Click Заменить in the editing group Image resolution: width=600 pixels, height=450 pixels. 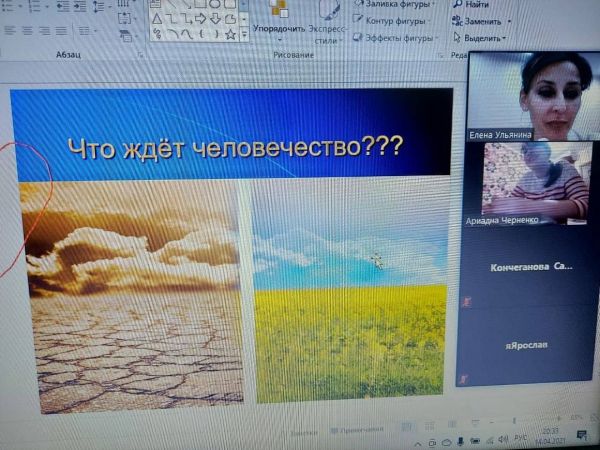[x=482, y=21]
